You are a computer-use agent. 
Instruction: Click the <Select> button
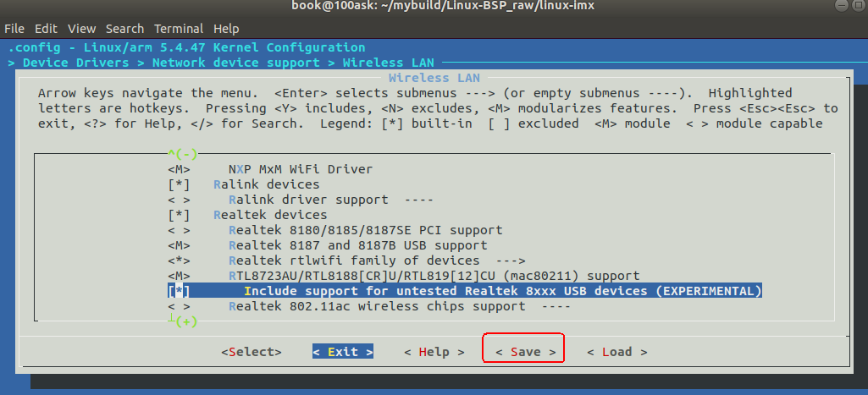click(252, 352)
